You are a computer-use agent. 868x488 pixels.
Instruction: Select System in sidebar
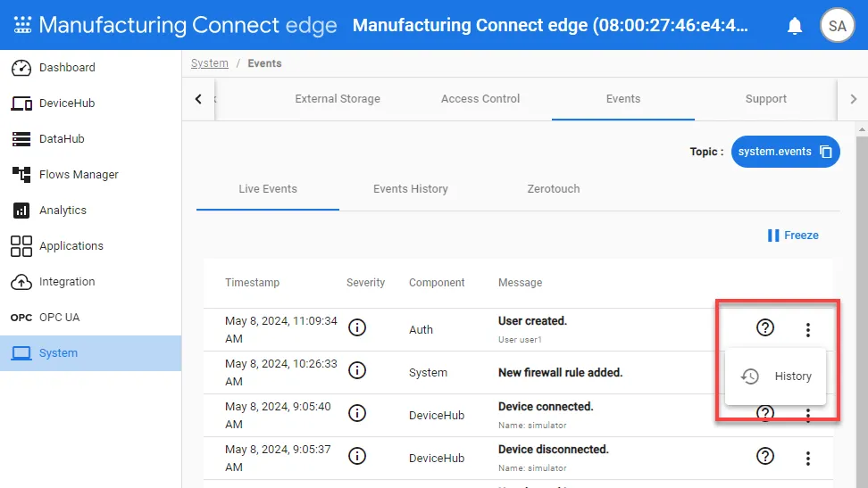(x=91, y=353)
